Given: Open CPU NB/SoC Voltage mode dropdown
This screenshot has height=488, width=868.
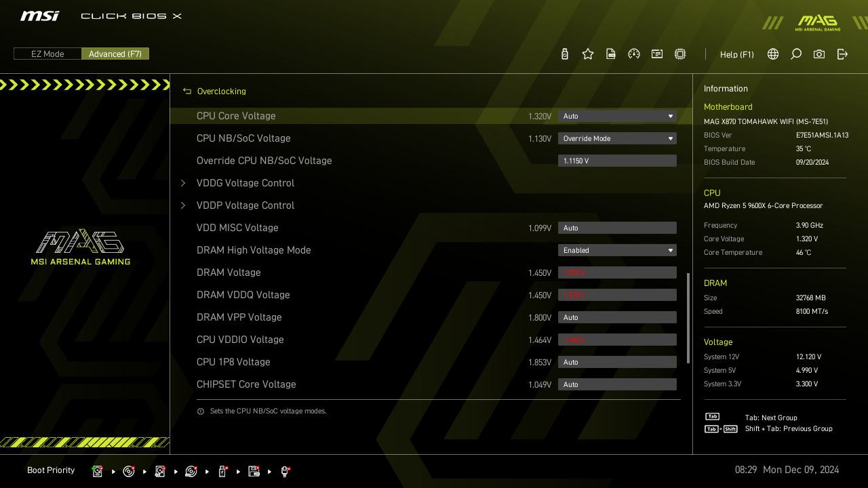Looking at the screenshot, I should pyautogui.click(x=617, y=138).
